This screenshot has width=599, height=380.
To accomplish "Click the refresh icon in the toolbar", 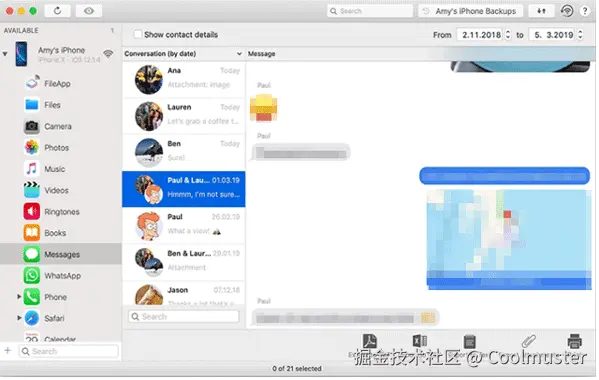I will [57, 11].
